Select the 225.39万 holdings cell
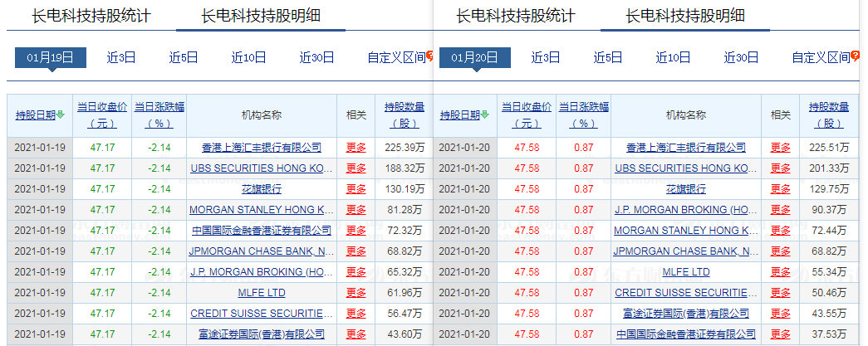This screenshot has height=346, width=868. point(405,148)
